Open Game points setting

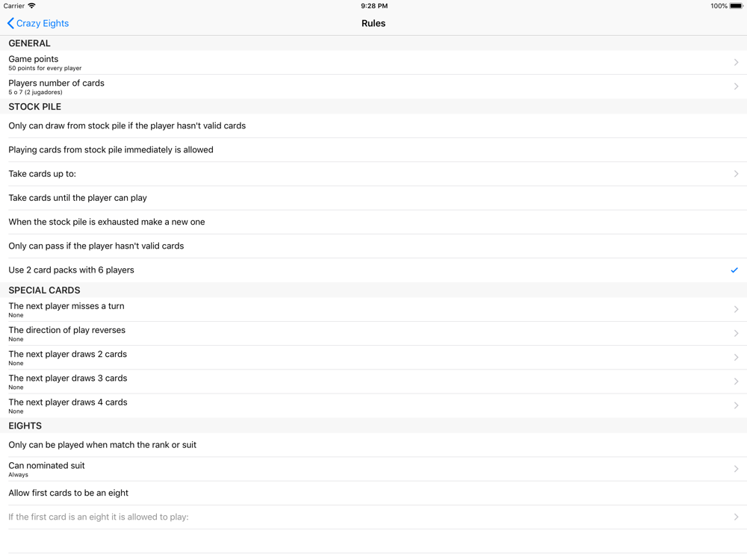tap(373, 63)
